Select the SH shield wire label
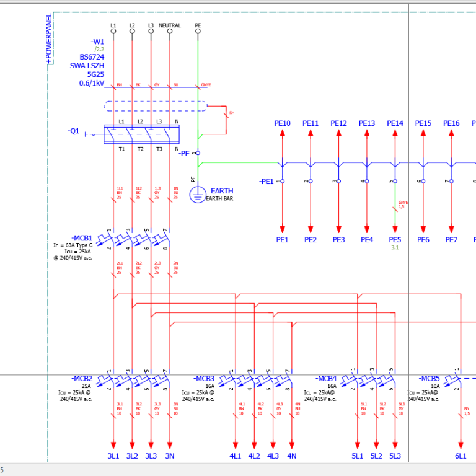476x476 pixels. click(232, 113)
